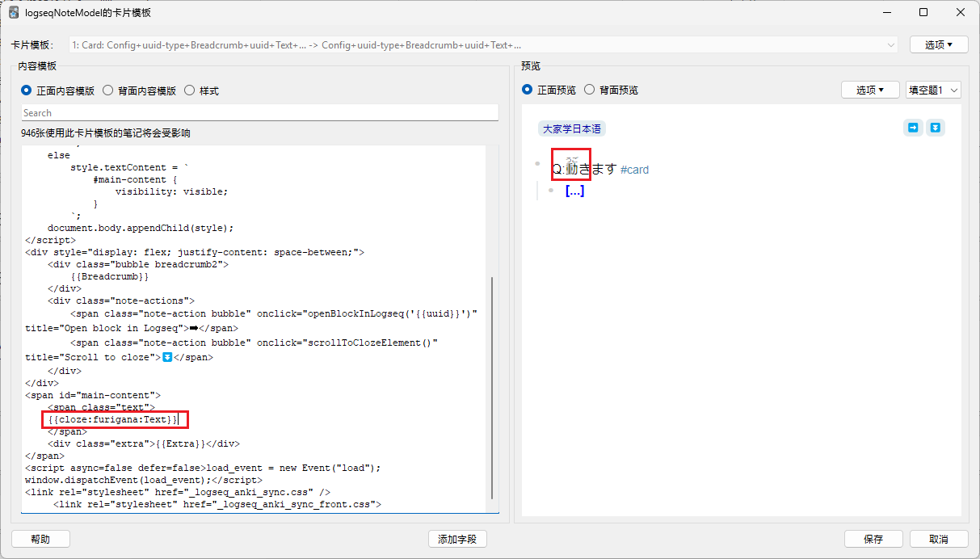Screen dimensions: 980x559
Task: Click the 添加字段 button
Action: pyautogui.click(x=457, y=539)
